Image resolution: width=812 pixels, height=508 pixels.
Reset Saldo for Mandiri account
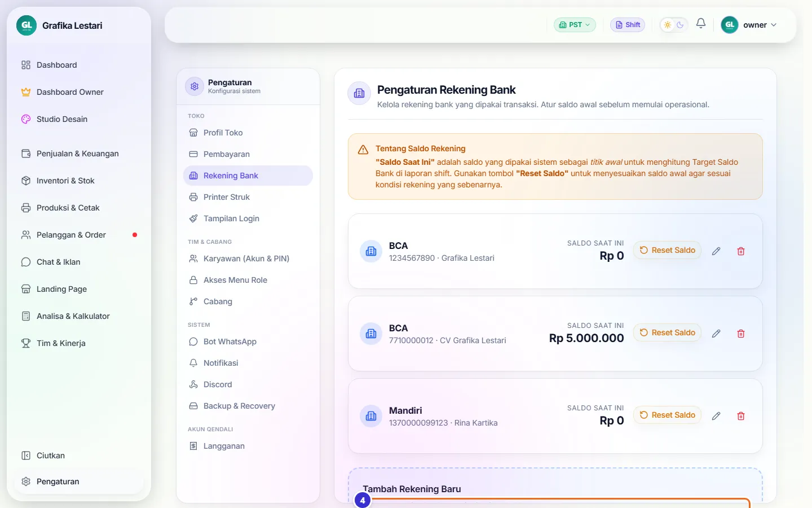[667, 415]
